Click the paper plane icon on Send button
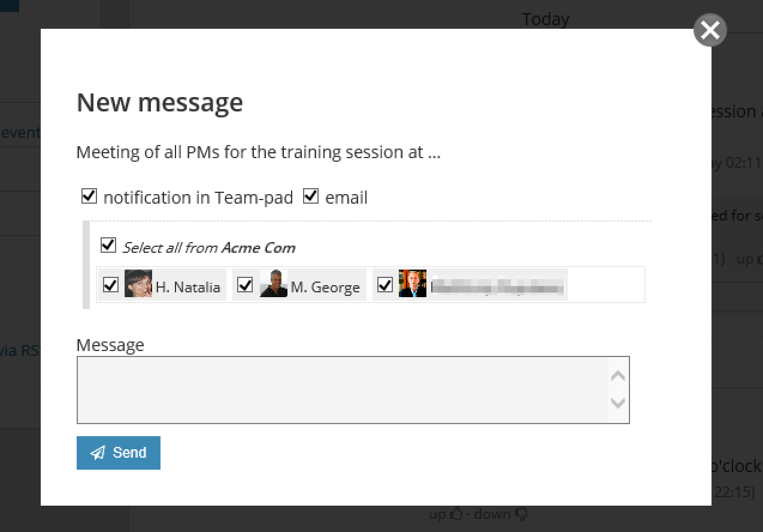This screenshot has width=763, height=532. click(x=97, y=453)
